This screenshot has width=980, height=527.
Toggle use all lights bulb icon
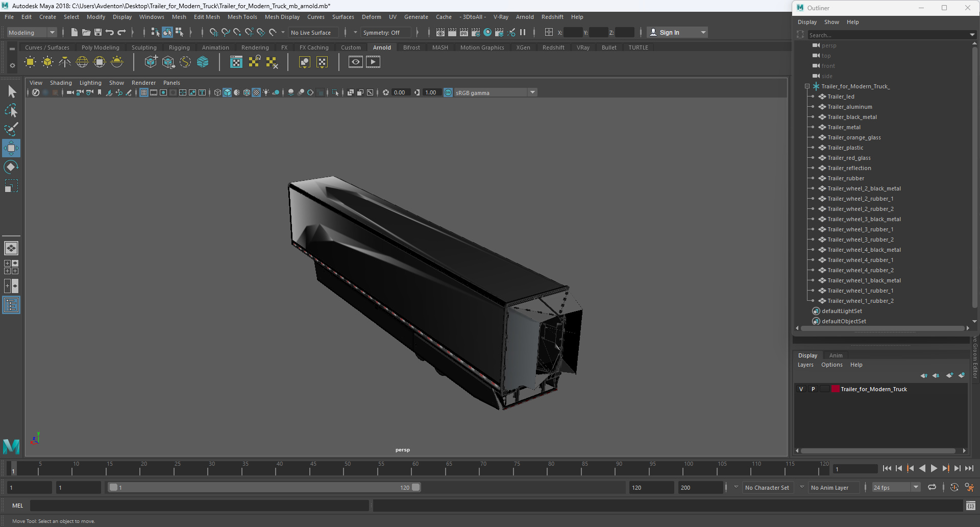(x=266, y=92)
